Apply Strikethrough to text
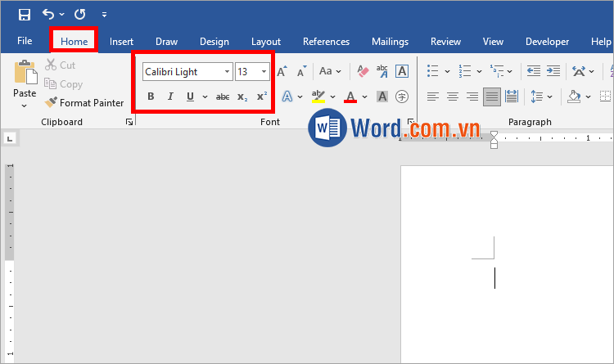 click(x=222, y=97)
